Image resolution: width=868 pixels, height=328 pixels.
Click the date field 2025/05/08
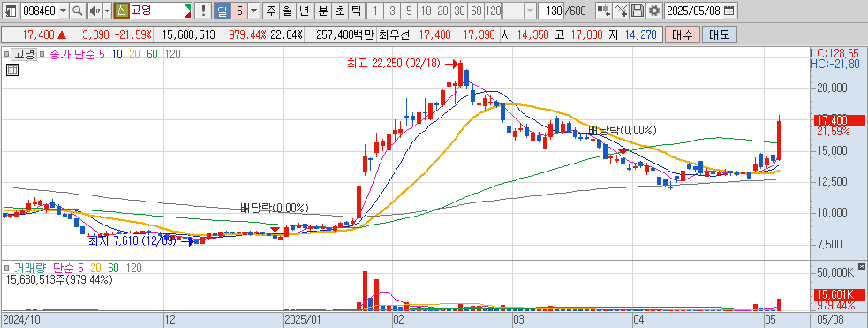click(693, 10)
